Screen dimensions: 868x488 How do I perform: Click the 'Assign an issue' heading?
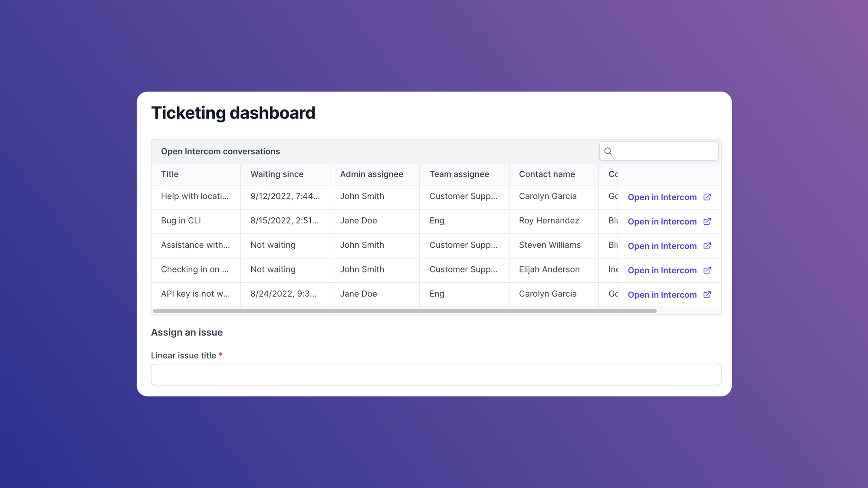pyautogui.click(x=187, y=332)
